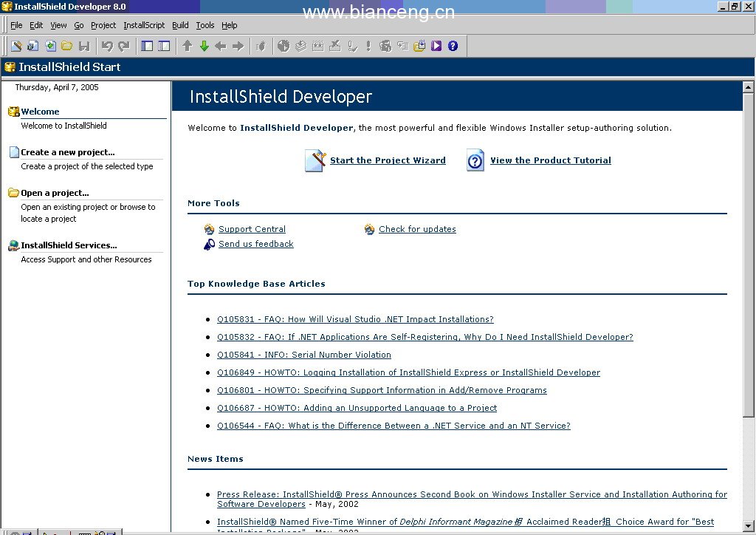Click the vertical scrollbar up arrow

coord(749,87)
